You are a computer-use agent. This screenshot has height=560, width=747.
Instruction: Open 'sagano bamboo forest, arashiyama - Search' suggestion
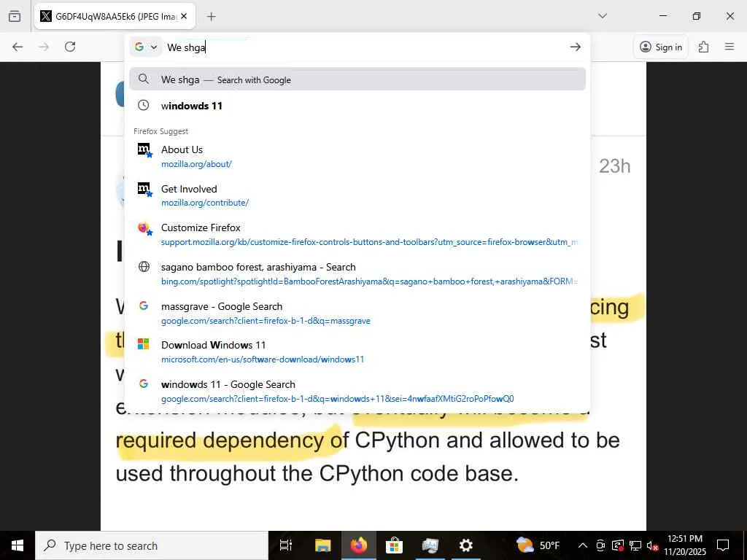tap(357, 274)
